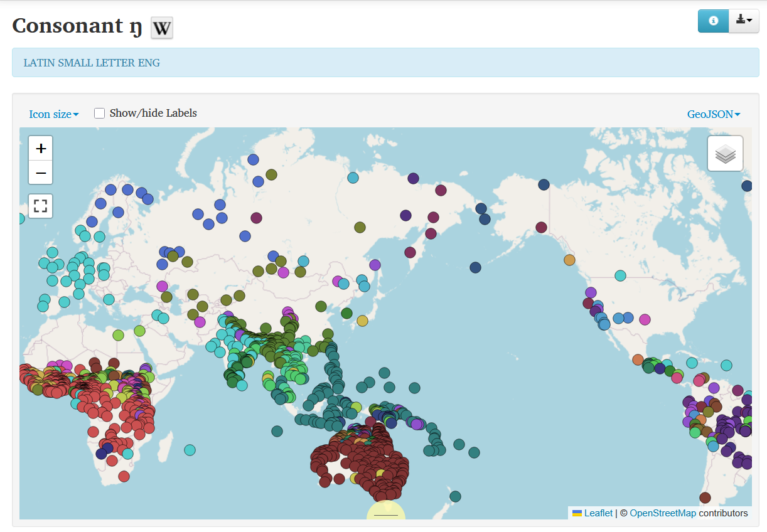The image size is (767, 532).
Task: Select the light teal marker east of Madagascar
Action: point(190,450)
